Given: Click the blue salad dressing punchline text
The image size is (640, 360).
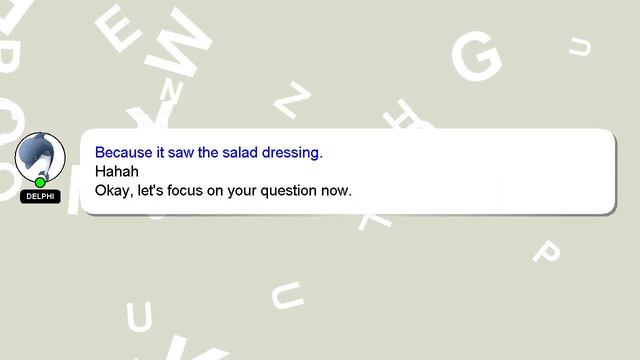Looking at the screenshot, I should coord(209,152).
